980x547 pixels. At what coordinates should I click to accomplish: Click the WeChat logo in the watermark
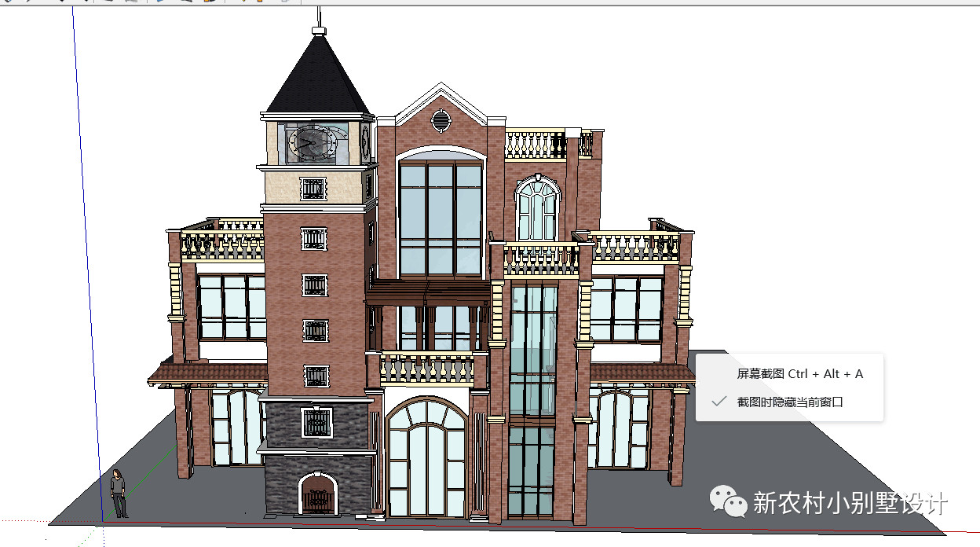[728, 501]
